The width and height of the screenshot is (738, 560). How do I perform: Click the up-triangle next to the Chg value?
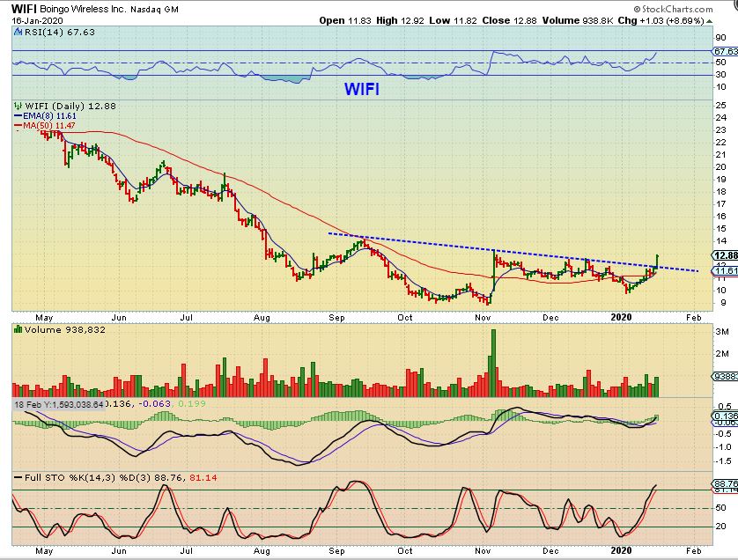click(x=709, y=21)
